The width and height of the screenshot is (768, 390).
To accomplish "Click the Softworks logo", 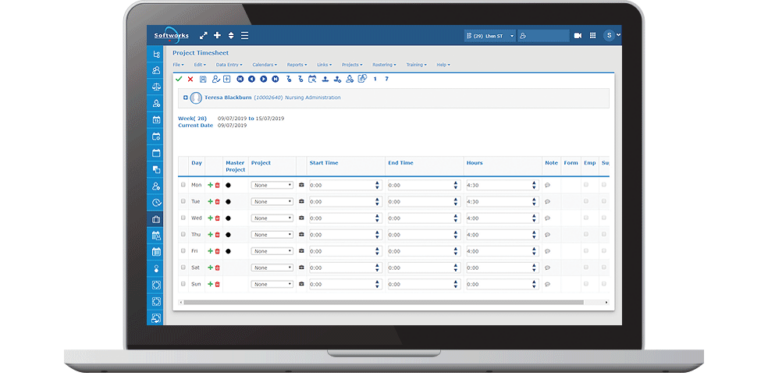I will tap(171, 35).
